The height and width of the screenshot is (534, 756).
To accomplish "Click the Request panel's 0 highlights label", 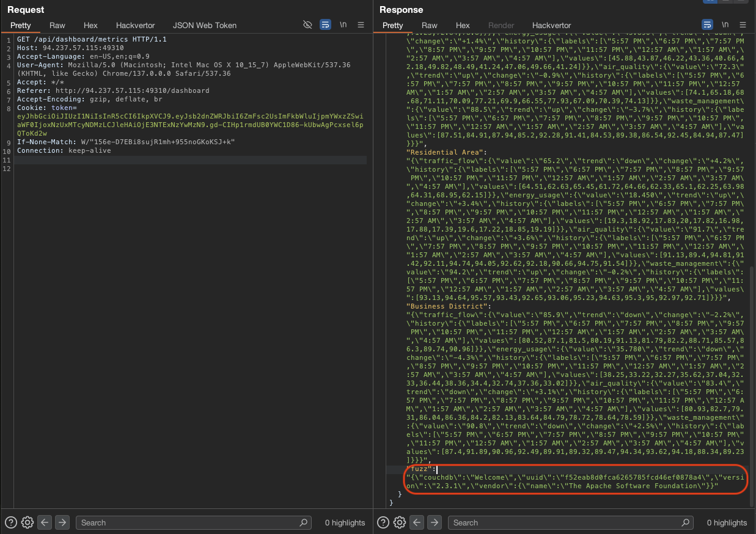I will point(345,522).
